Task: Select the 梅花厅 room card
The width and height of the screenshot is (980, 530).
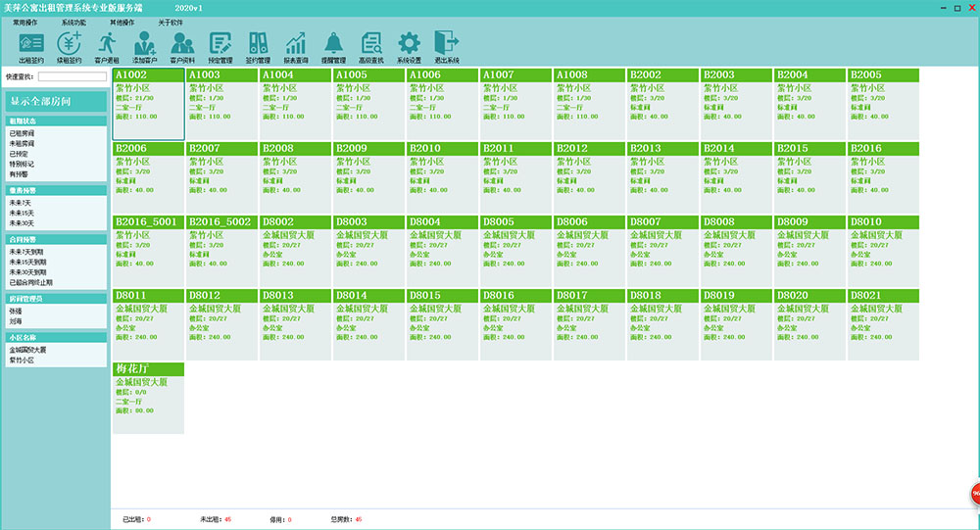Action: pyautogui.click(x=148, y=398)
